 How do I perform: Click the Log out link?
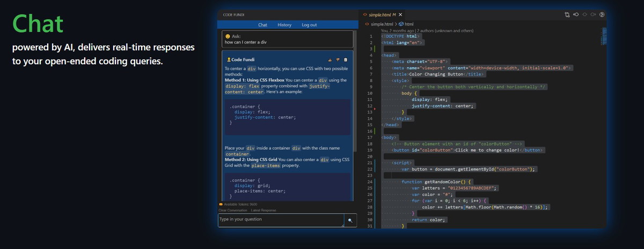(x=309, y=25)
